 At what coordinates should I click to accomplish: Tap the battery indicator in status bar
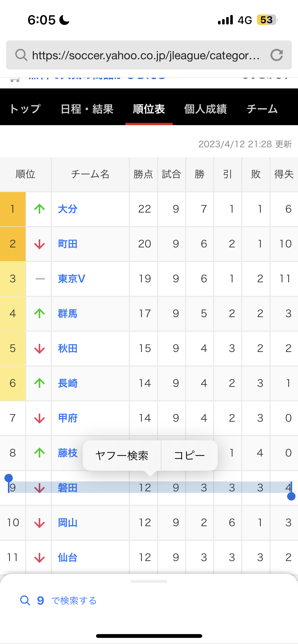267,20
